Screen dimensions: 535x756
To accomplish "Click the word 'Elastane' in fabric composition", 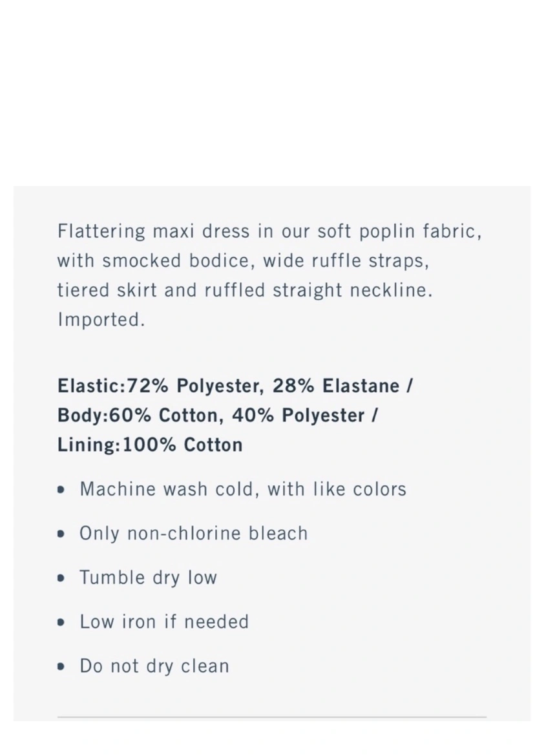I will (361, 386).
